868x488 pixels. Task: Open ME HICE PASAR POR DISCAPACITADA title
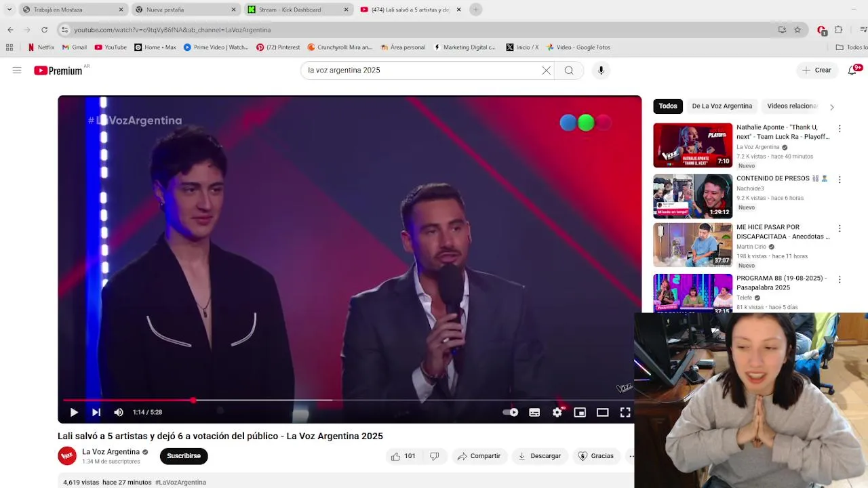(783, 232)
